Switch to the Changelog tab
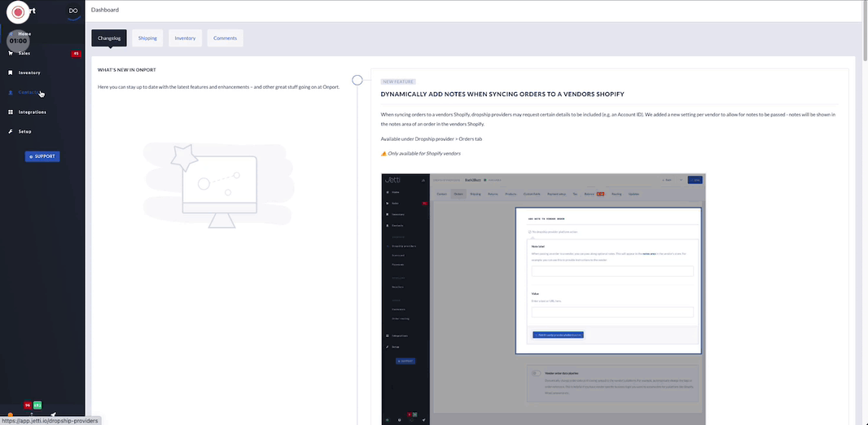The image size is (868, 425). click(109, 38)
